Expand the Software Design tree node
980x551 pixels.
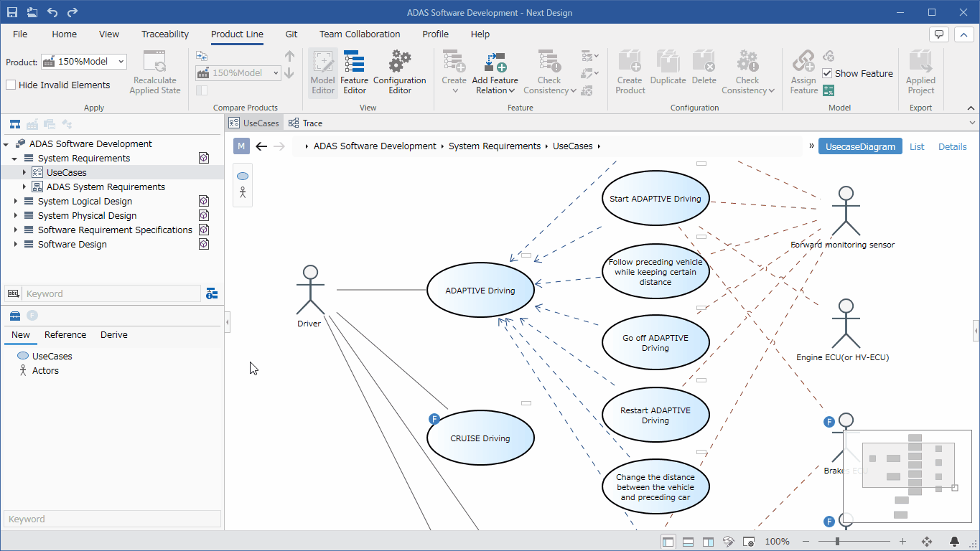(x=15, y=244)
